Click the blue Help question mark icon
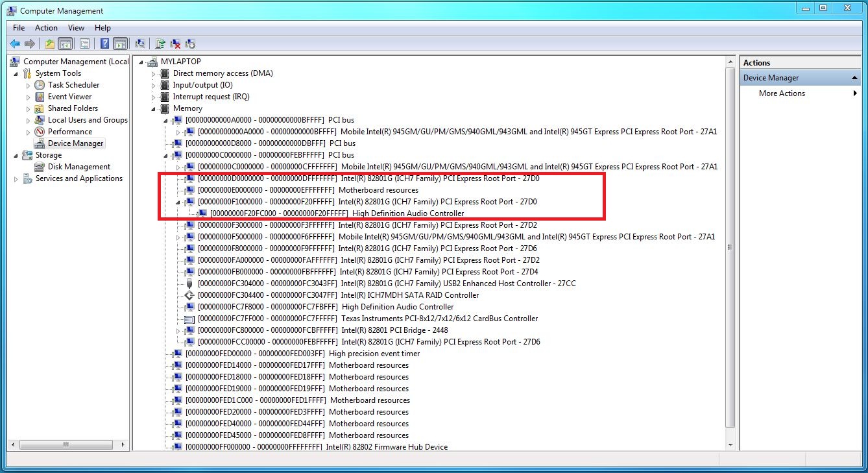Screen dimensions: 868x473 coord(104,44)
